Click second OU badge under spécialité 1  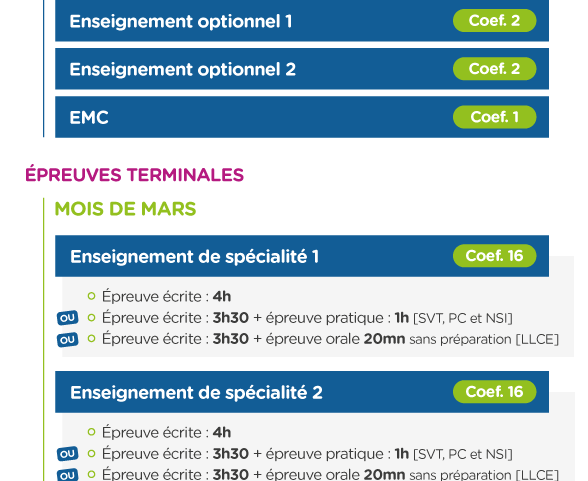pos(68,340)
